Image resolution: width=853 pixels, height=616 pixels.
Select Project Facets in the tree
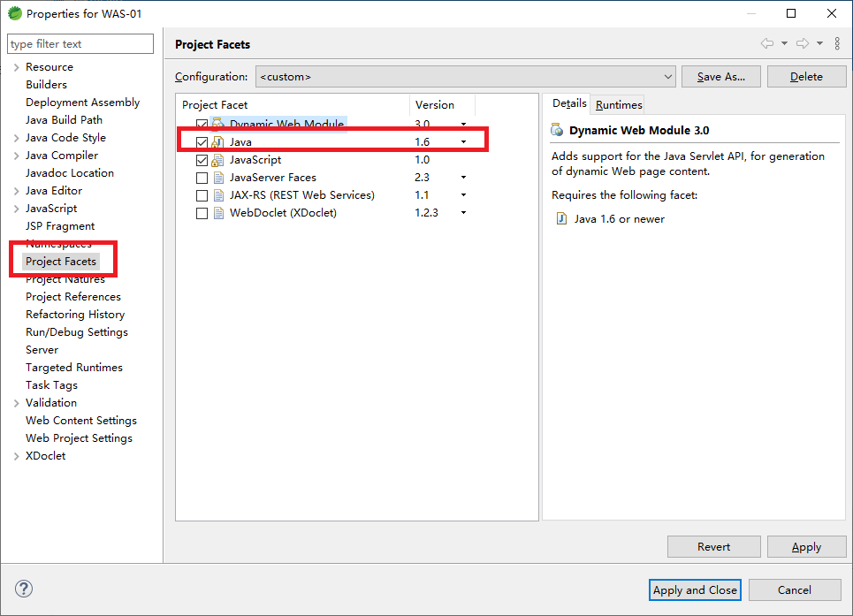click(61, 262)
